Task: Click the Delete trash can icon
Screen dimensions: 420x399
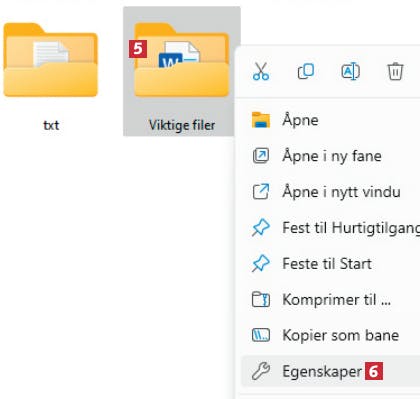Action: click(395, 71)
